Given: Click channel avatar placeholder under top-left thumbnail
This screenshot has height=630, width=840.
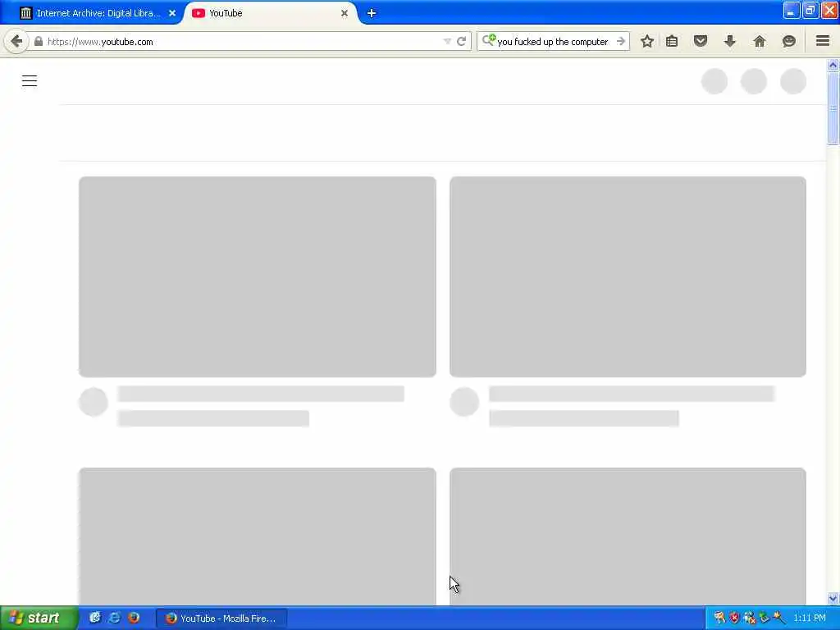Looking at the screenshot, I should click(94, 402).
